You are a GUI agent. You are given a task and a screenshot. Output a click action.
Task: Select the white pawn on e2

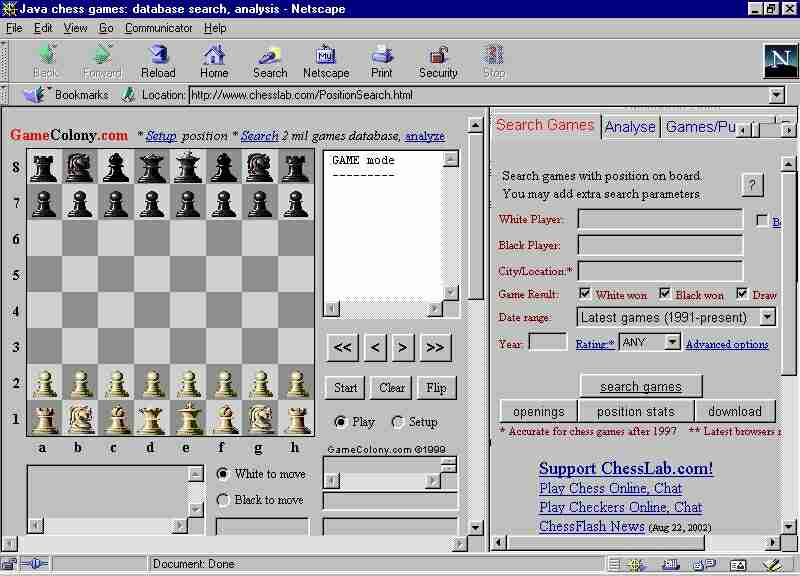[x=188, y=383]
